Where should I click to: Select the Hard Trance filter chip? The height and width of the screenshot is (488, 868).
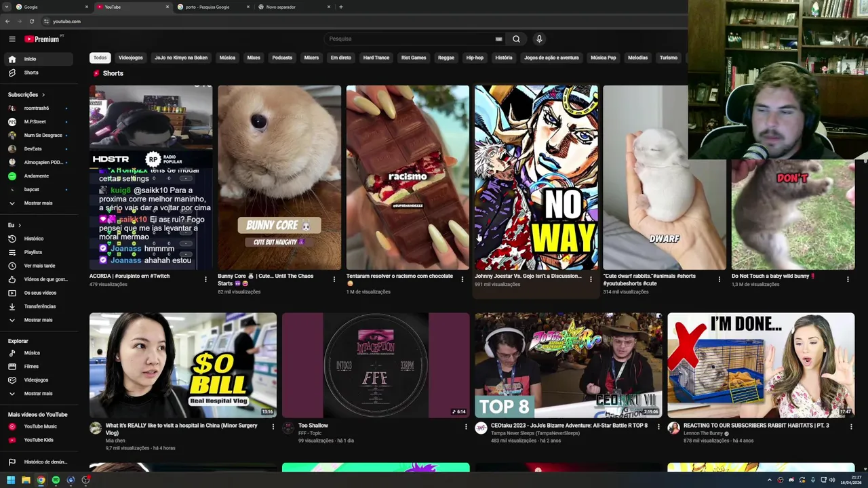(x=376, y=58)
